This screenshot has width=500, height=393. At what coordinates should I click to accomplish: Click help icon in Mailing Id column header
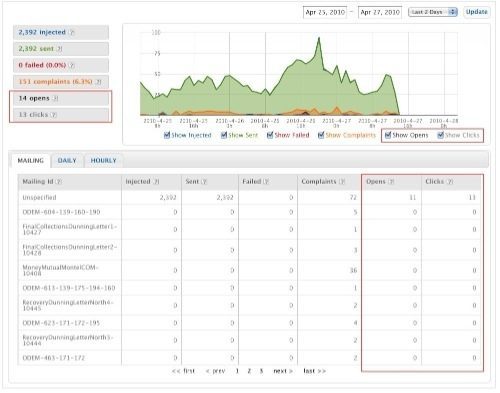coord(58,182)
